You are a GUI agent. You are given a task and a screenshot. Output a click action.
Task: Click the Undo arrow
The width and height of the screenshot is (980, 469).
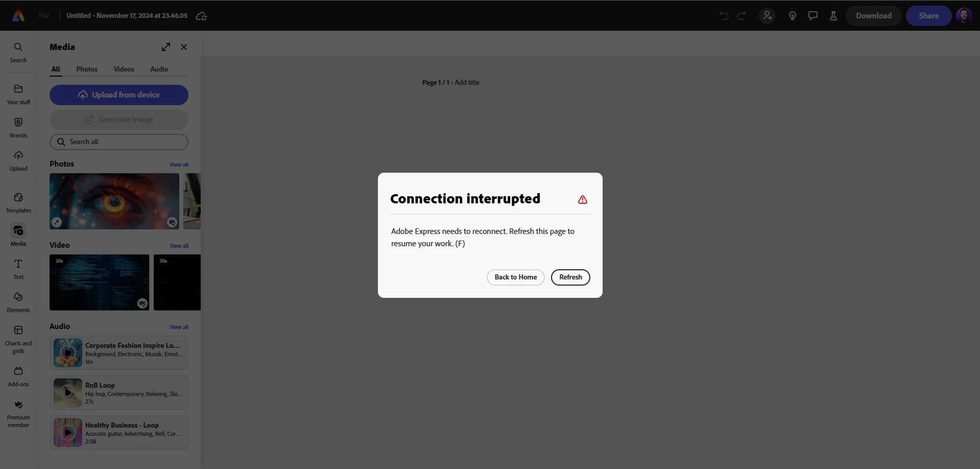click(x=724, y=16)
